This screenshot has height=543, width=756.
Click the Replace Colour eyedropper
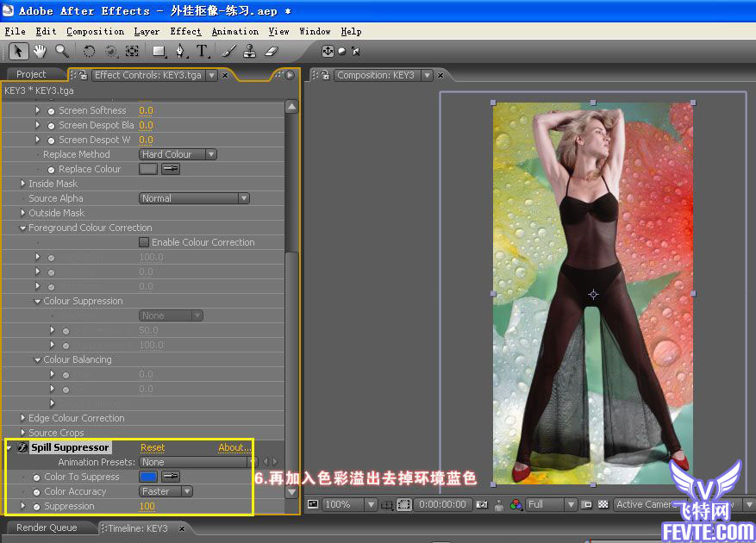coord(170,169)
